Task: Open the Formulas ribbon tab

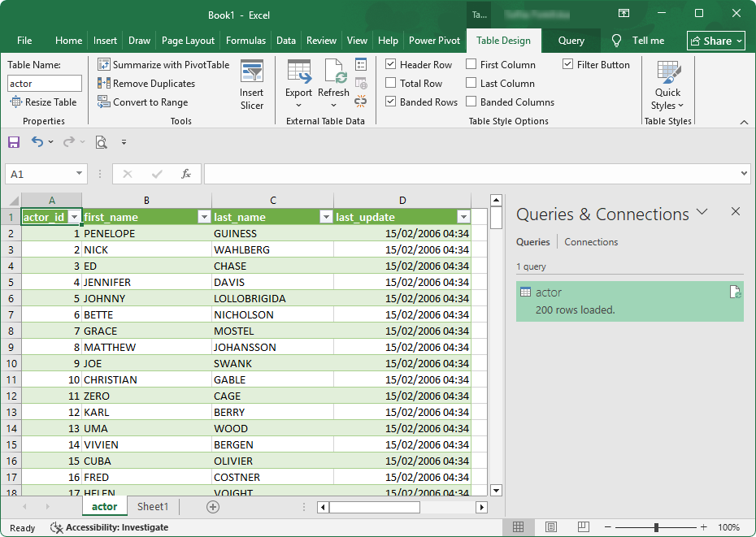Action: pyautogui.click(x=247, y=40)
